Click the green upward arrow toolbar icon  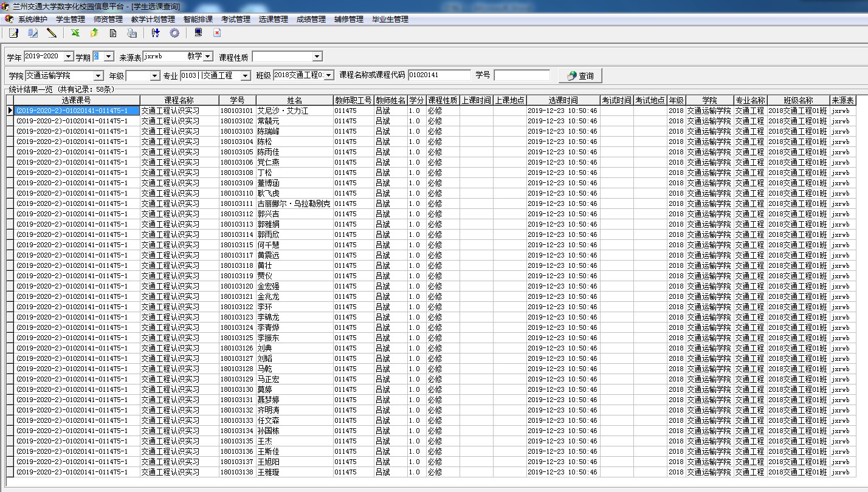point(94,33)
